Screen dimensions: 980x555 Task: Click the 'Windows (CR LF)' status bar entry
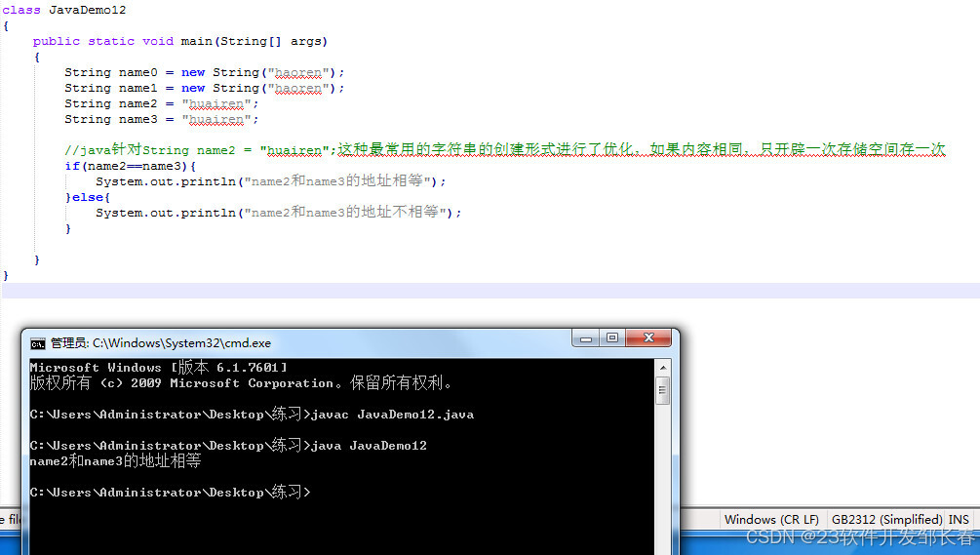(771, 519)
